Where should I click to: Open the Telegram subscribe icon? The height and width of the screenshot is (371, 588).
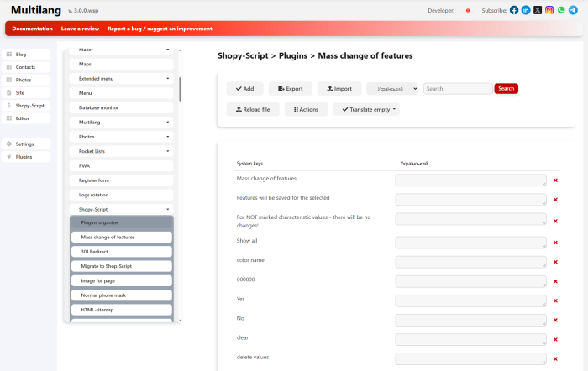tap(573, 10)
